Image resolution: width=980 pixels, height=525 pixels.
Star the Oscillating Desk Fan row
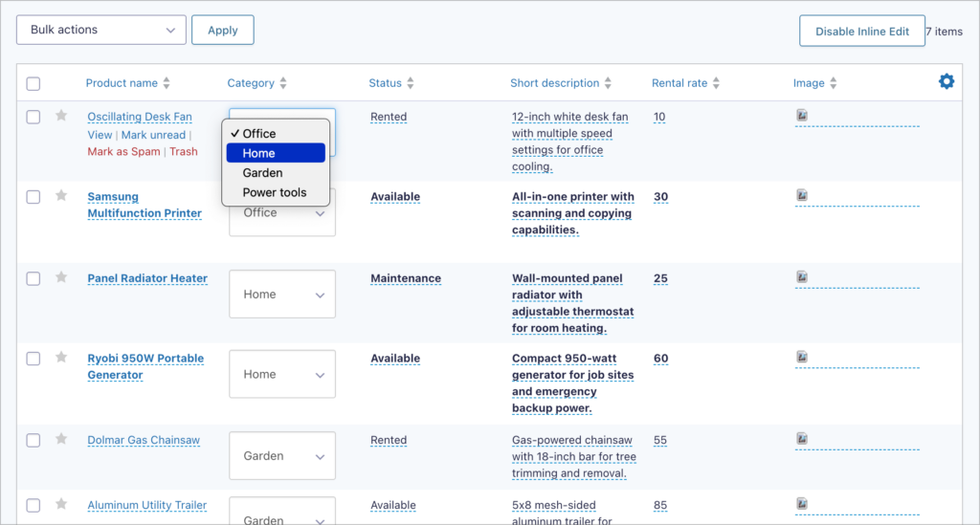coord(61,116)
